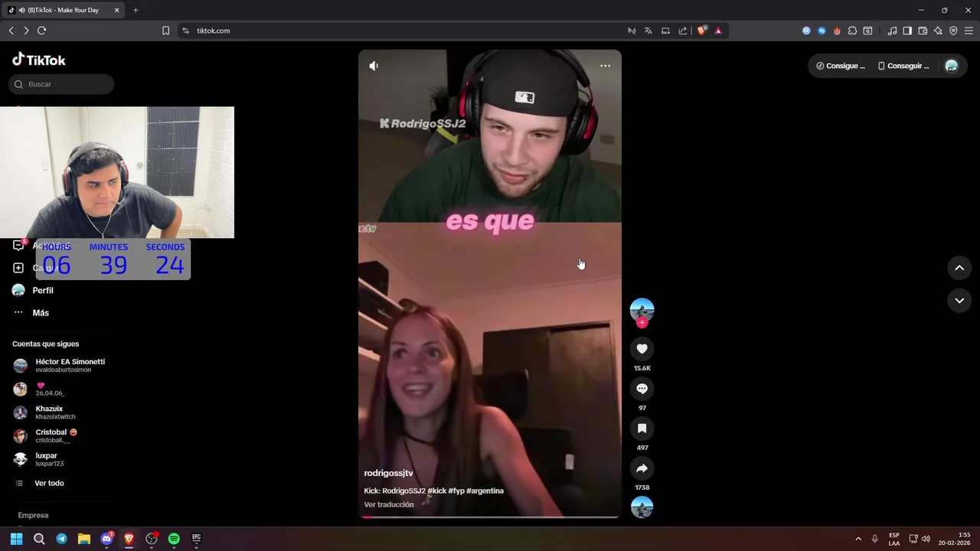Like the video with heart icon
Screen dimensions: 980x551
coord(642,349)
